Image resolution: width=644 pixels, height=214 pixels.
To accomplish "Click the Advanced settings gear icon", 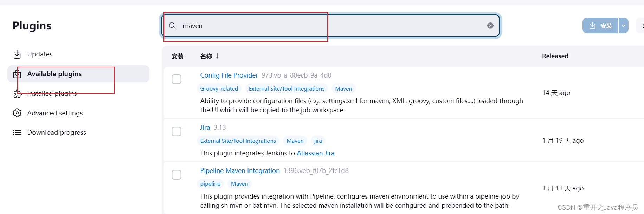I will pos(17,113).
